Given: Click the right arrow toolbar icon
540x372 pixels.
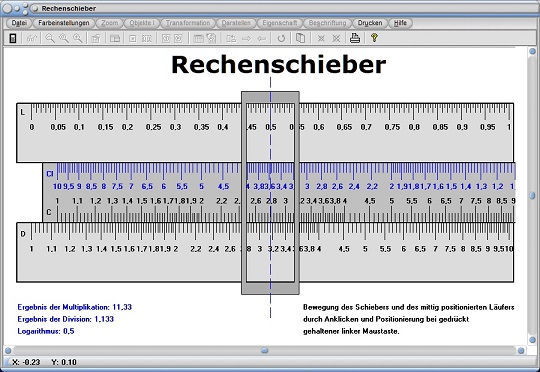Looking at the screenshot, I should pos(246,38).
